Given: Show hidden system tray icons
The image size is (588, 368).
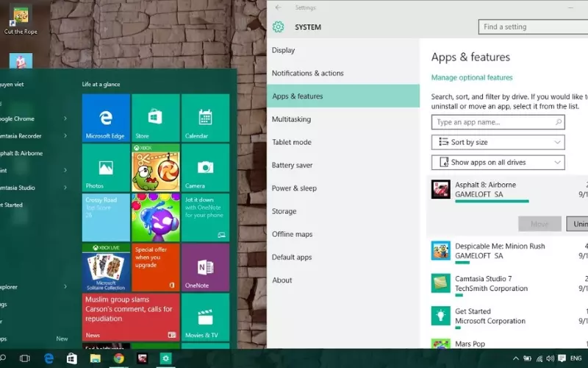Looking at the screenshot, I should (516, 358).
